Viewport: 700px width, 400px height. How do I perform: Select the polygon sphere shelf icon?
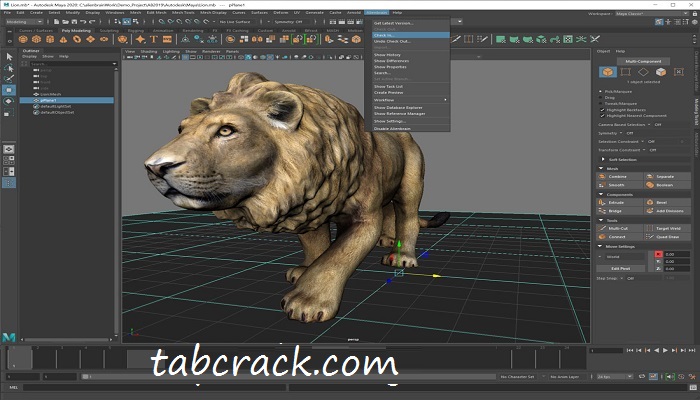[23, 40]
